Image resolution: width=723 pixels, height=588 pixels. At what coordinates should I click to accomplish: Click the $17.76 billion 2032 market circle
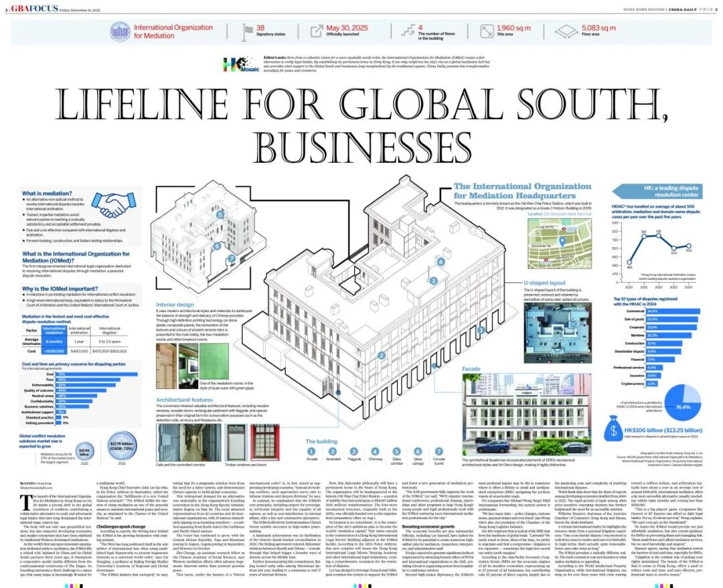click(122, 446)
